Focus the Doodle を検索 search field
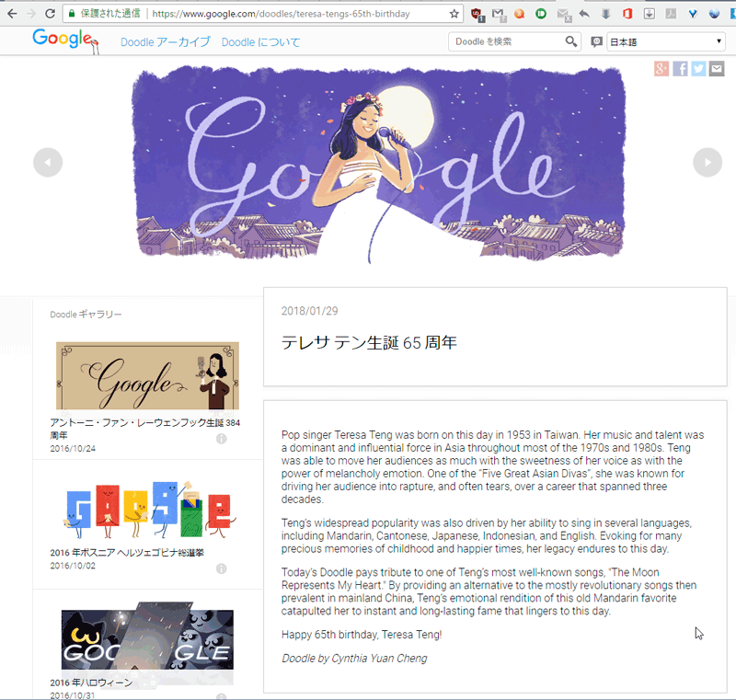The height and width of the screenshot is (700, 736). tap(507, 41)
